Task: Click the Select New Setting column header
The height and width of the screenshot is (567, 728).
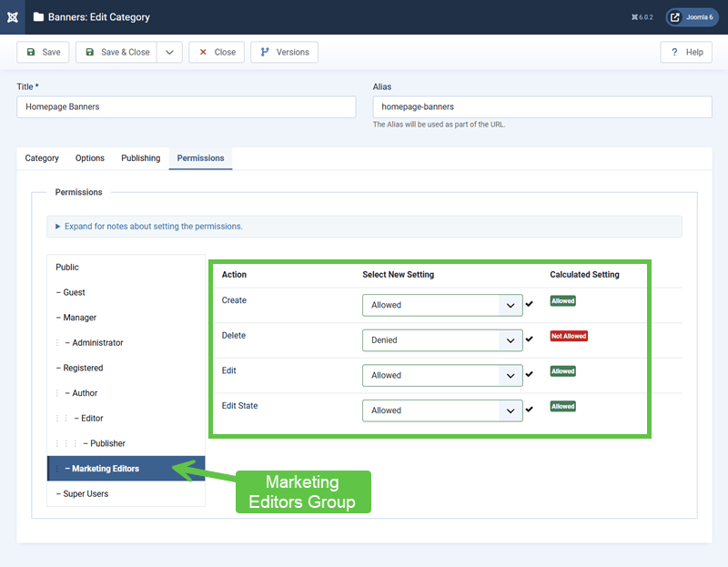Action: [x=399, y=275]
